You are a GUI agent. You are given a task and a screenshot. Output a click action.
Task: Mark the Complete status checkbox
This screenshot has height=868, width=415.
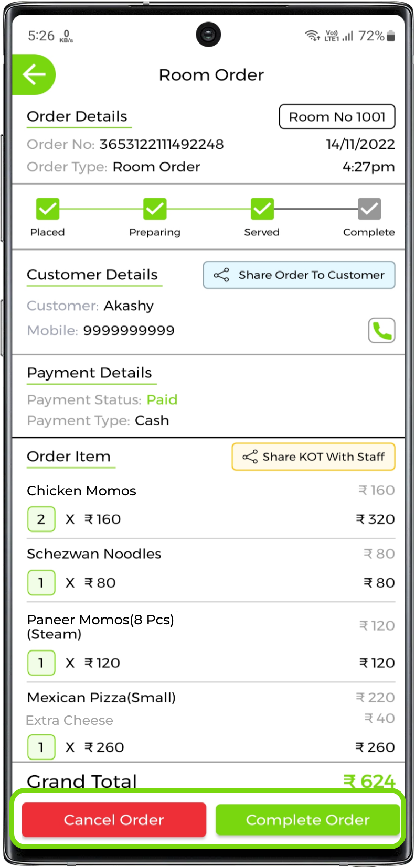click(369, 209)
